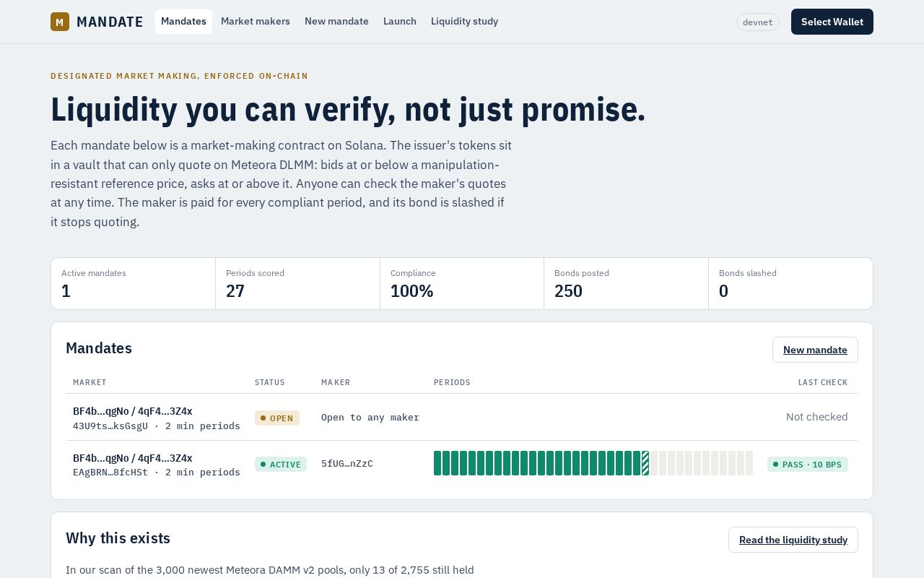The image size is (924, 578).
Task: Click the PASS · 10 BPS badge
Action: 808,464
